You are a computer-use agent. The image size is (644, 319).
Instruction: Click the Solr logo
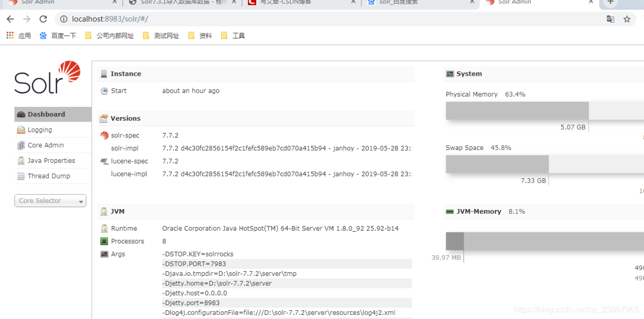[47, 77]
